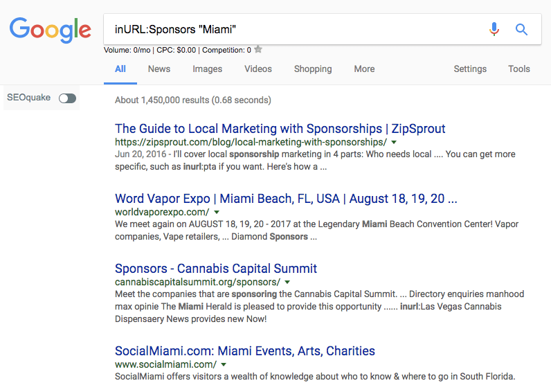
Task: Select the All search tab
Action: (x=120, y=69)
